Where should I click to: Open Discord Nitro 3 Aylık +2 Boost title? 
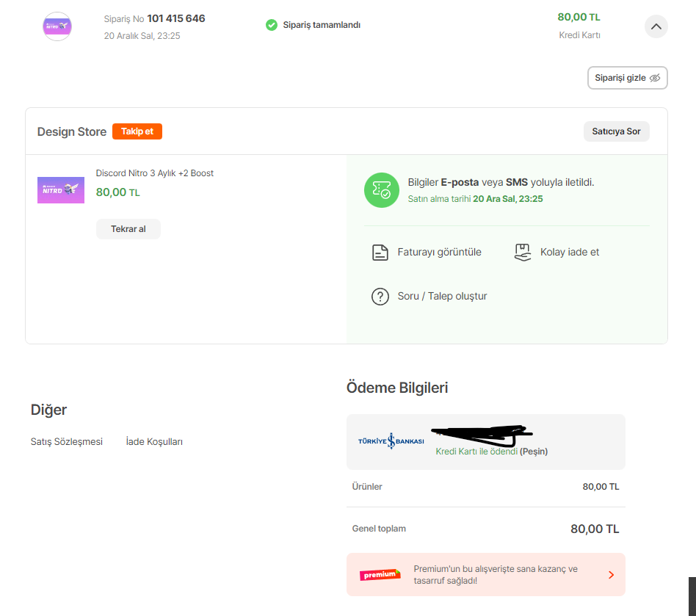tap(154, 173)
